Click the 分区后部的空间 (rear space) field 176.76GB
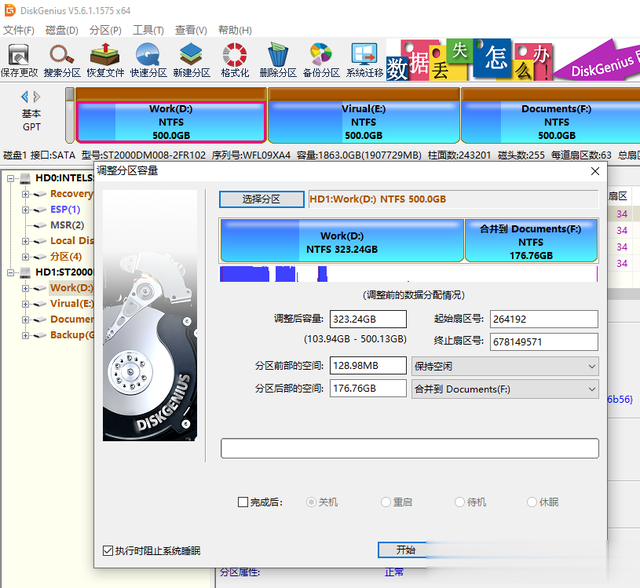The image size is (640, 588). (x=368, y=388)
